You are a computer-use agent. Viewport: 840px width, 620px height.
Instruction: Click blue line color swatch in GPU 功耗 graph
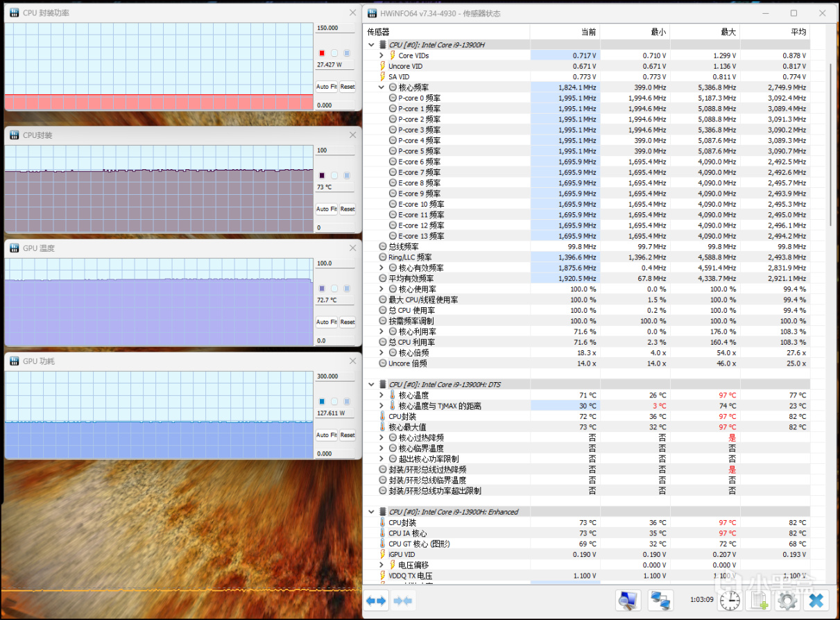click(322, 402)
